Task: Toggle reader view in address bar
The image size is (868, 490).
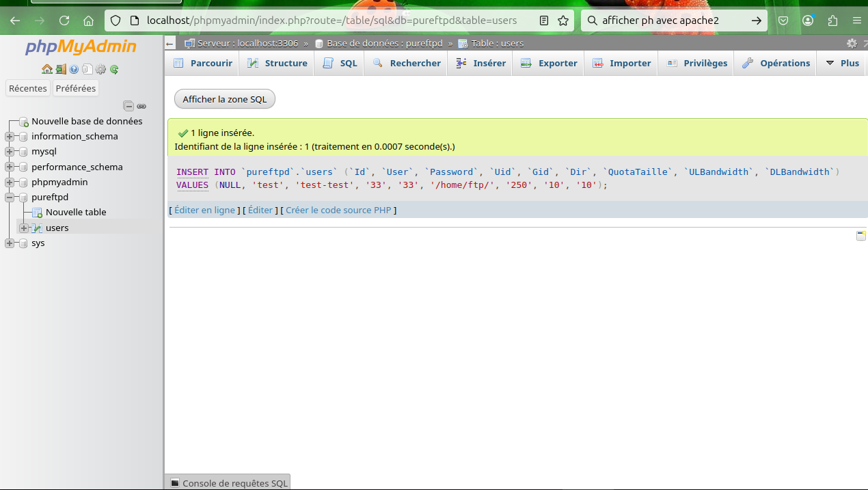Action: [544, 21]
